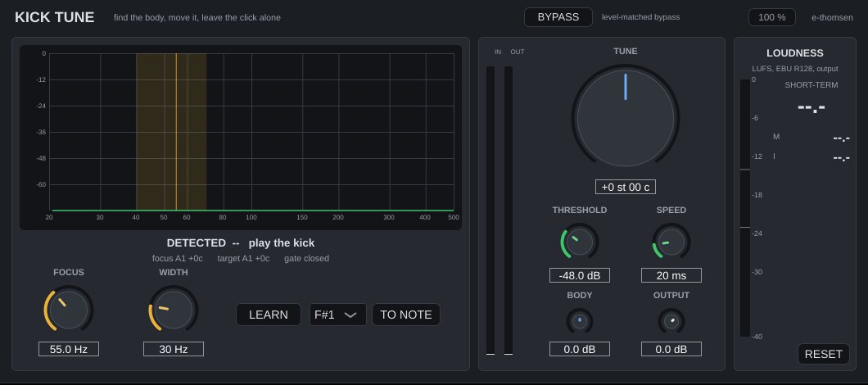
Task: Click the 55.0 Hz focus value field
Action: pos(69,349)
